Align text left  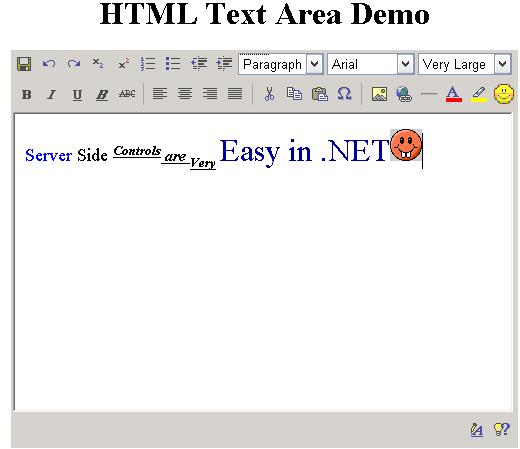coord(160,94)
